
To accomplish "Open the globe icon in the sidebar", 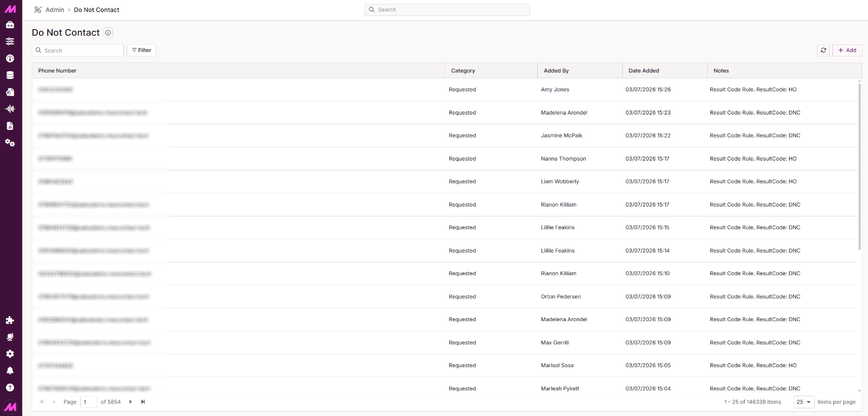I will tap(10, 337).
